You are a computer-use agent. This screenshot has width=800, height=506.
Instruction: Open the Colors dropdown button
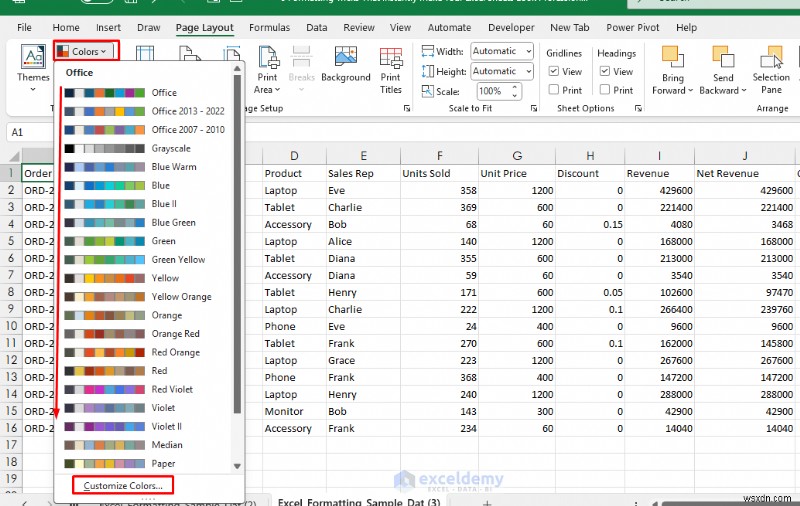point(86,51)
